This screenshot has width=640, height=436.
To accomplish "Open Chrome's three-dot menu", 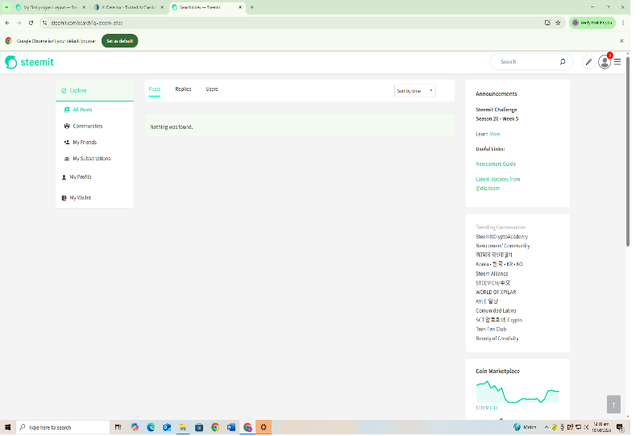I will tap(623, 23).
